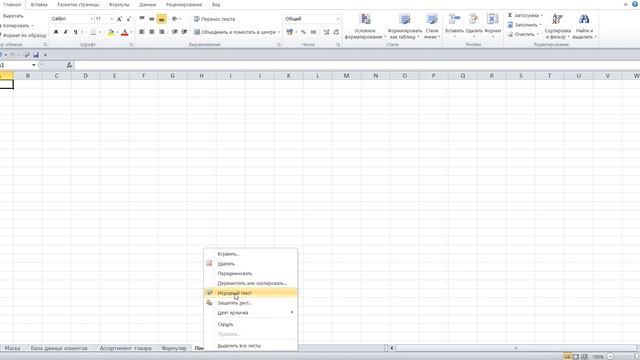
Task: Decrease the cell indent
Action: point(175,32)
